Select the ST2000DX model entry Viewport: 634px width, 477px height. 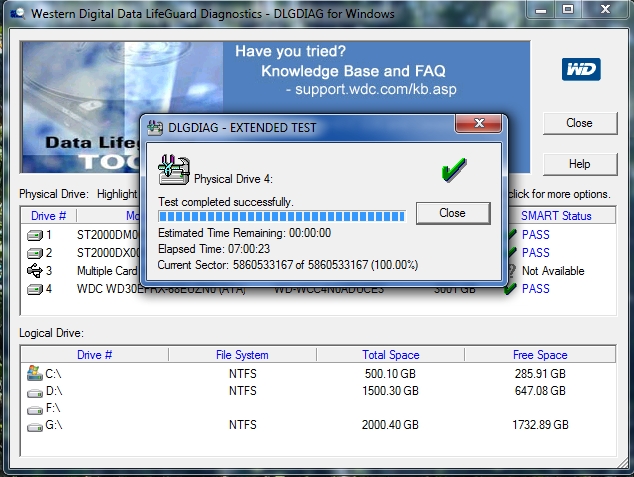108,253
